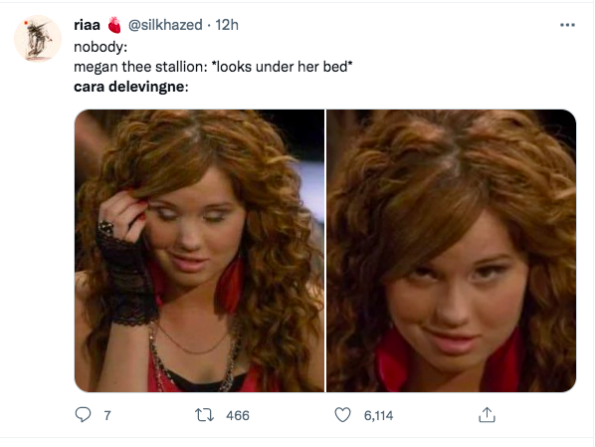Click the megan thee stallion tweet line
The width and height of the screenshot is (595, 447).
(213, 67)
